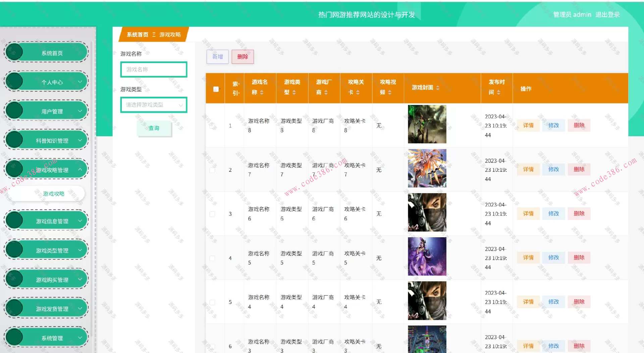644x353 pixels.
Task: Click 删除 for 游戏名称8 row
Action: pyautogui.click(x=579, y=125)
